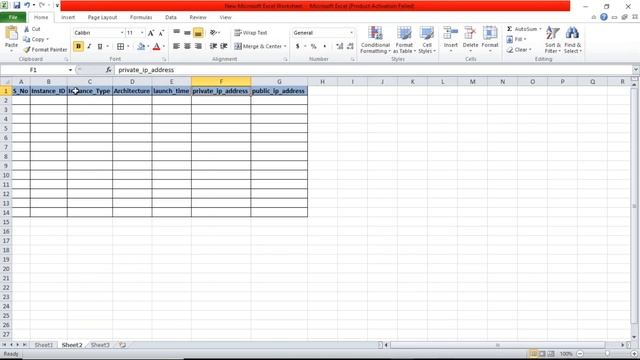Click the Paste clipboard icon
Viewport: 640px width, 360px height.
pos(11,34)
